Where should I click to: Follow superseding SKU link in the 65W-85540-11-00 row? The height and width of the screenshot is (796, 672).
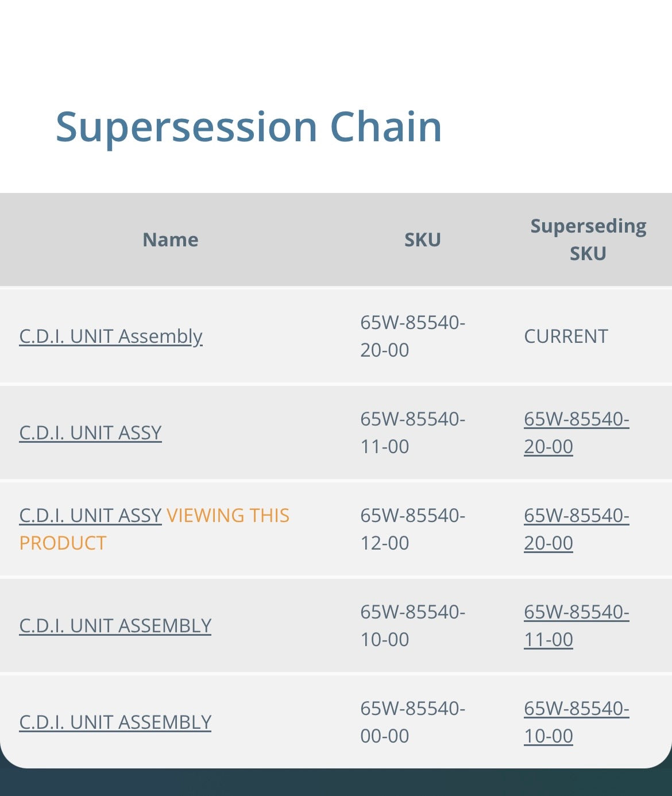point(576,432)
